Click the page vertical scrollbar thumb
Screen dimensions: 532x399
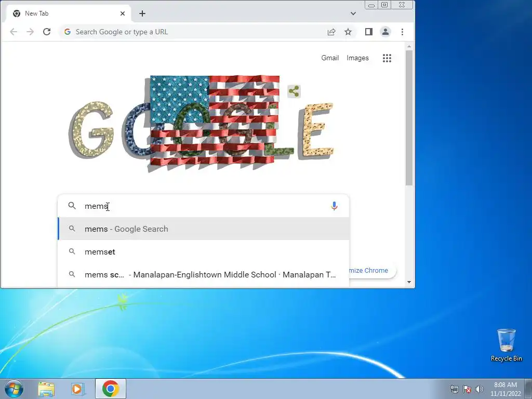pyautogui.click(x=409, y=118)
